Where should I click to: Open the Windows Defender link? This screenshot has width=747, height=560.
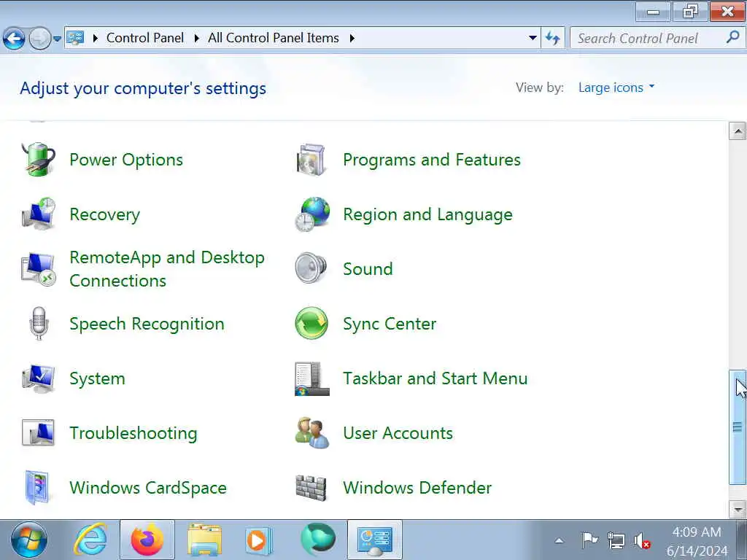pos(417,488)
